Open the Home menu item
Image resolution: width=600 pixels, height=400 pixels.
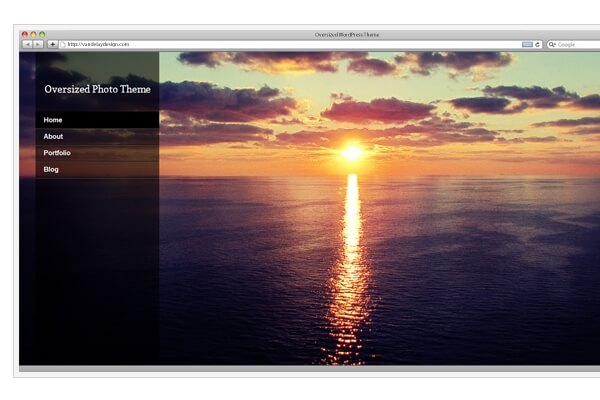coord(97,120)
